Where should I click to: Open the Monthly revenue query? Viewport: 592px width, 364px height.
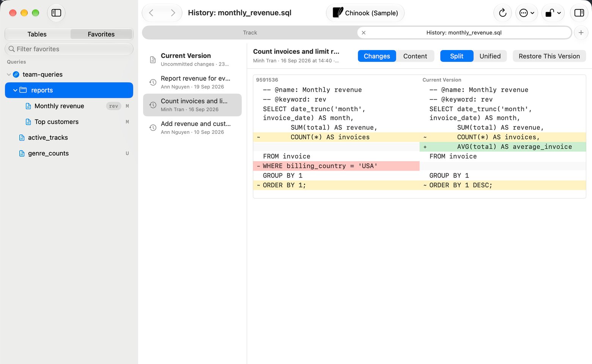59,106
